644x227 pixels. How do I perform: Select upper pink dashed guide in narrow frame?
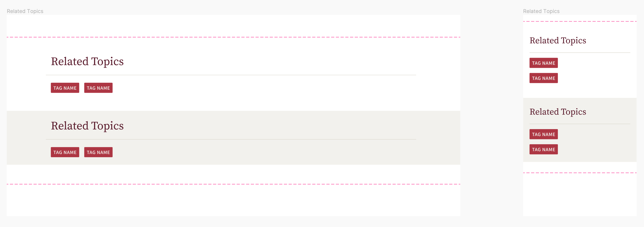click(x=580, y=22)
